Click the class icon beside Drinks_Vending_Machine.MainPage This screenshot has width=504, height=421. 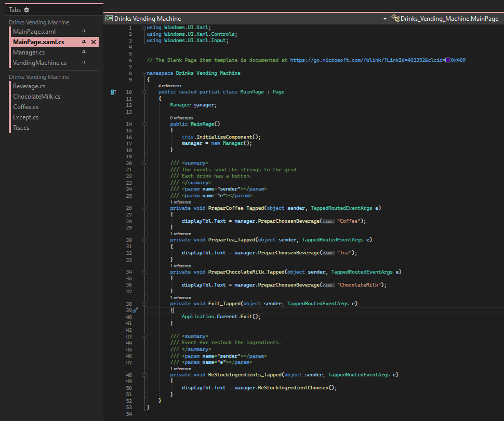click(x=395, y=18)
